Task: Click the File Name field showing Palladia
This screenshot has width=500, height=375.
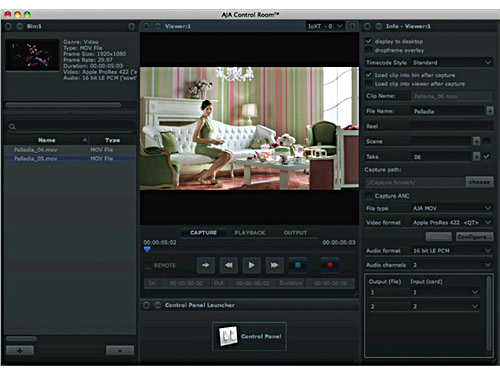Action: pos(448,111)
